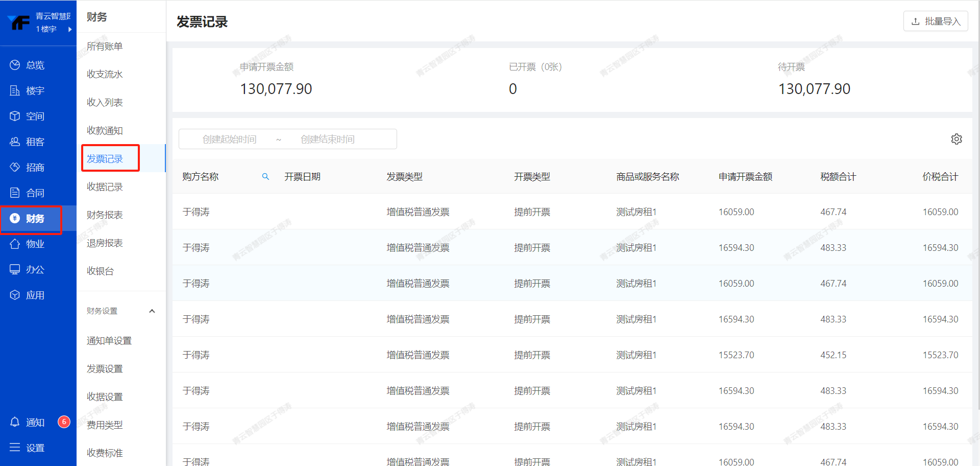Expand the 1楼宇 building switcher arrow
The height and width of the screenshot is (466, 980).
point(70,29)
